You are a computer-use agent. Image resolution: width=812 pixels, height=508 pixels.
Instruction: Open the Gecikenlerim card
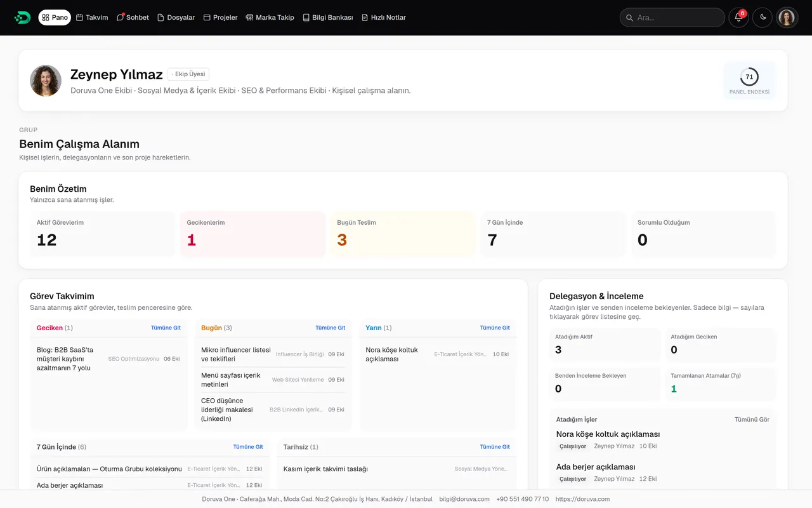252,234
